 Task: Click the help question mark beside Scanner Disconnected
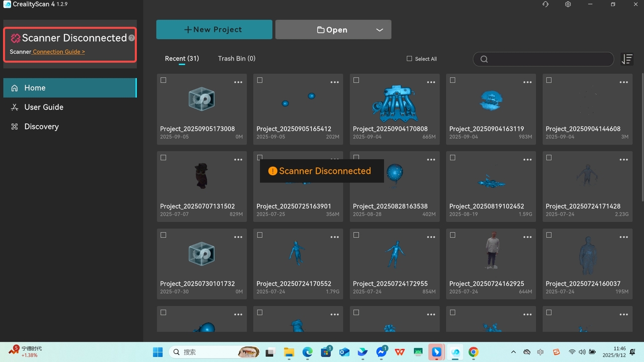click(x=132, y=38)
